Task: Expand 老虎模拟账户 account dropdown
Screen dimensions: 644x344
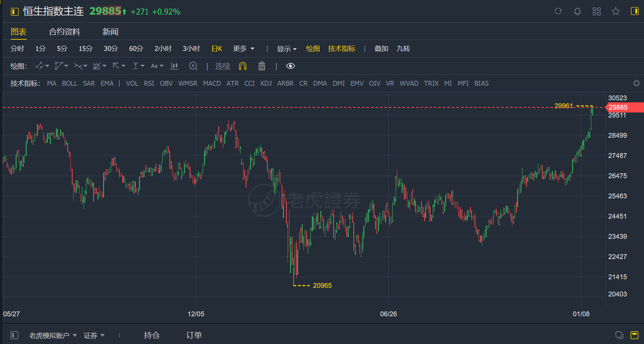Action: pyautogui.click(x=53, y=335)
